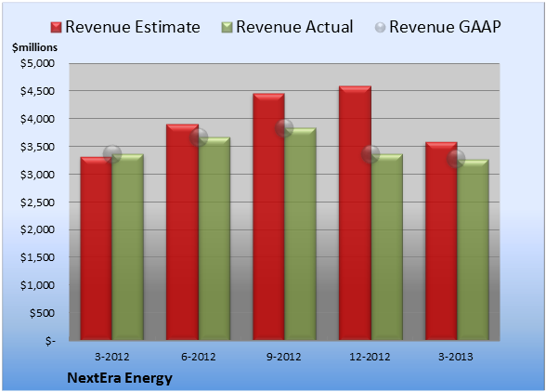Image resolution: width=546 pixels, height=392 pixels.
Task: Click the GAAP sphere marker for 3-2012
Action: (x=112, y=153)
